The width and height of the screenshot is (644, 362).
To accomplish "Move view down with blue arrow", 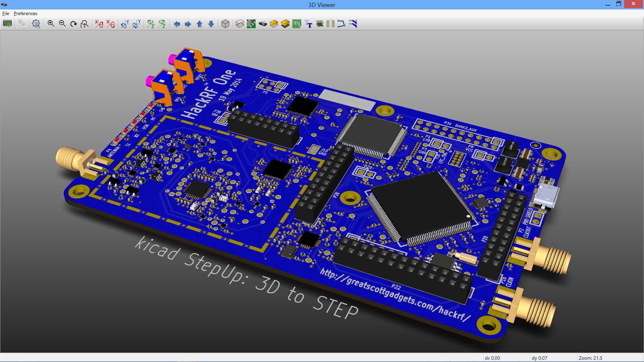I will point(211,24).
